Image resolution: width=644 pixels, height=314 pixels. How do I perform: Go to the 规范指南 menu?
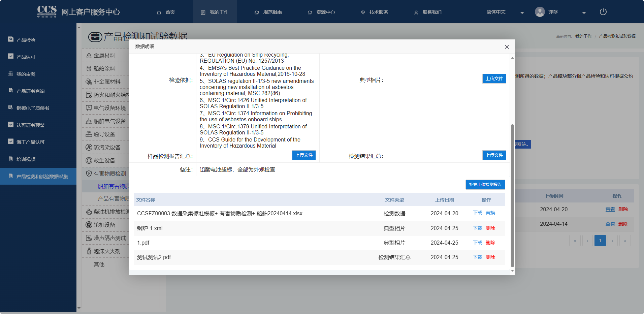[x=268, y=12]
